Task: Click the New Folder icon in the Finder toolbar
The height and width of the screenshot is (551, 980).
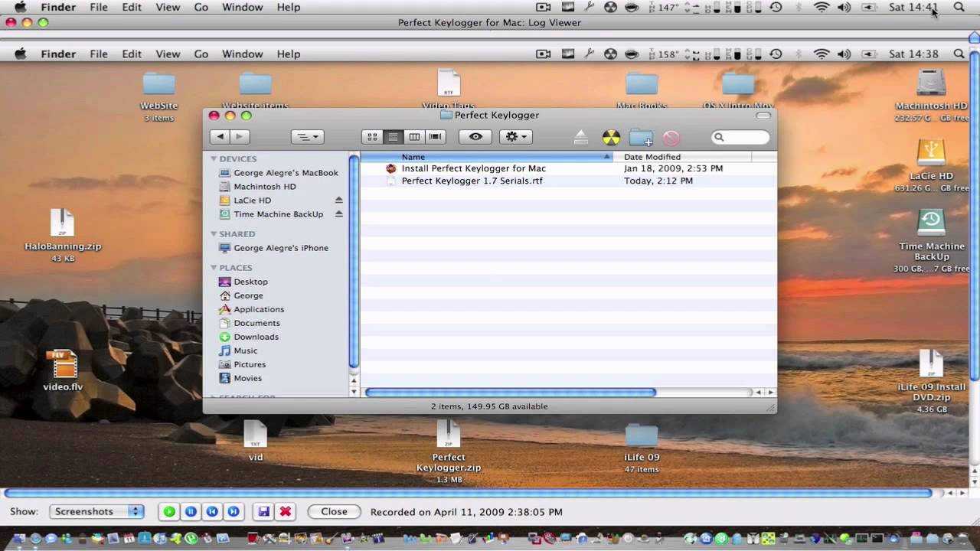Action: point(641,137)
